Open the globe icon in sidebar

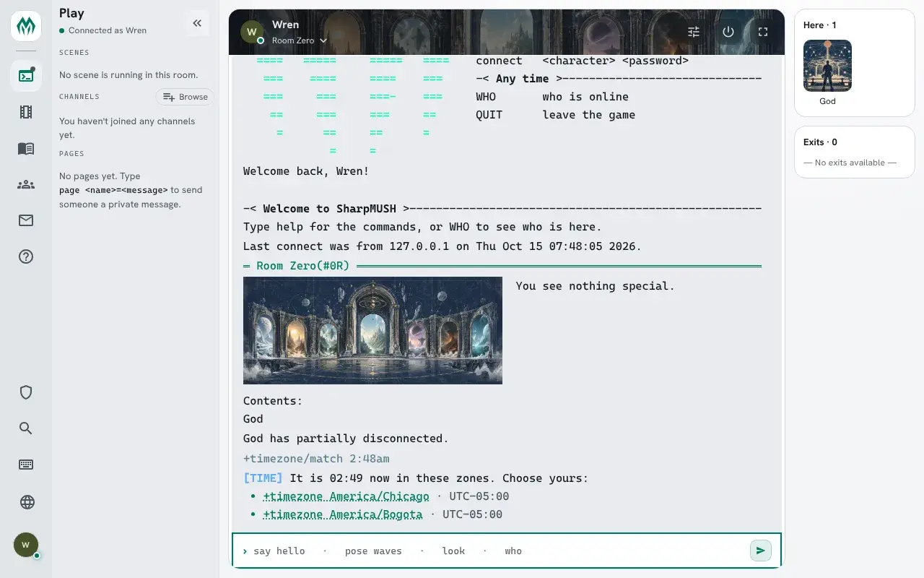[x=26, y=502]
